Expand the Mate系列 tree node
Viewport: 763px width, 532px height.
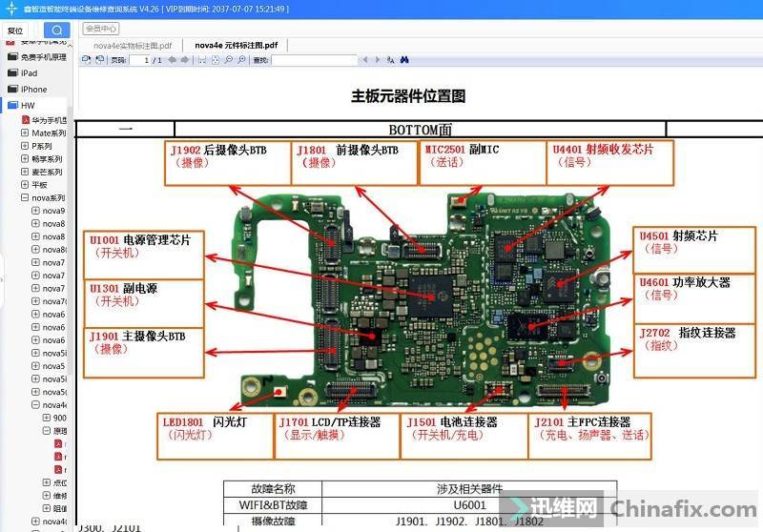(25, 133)
